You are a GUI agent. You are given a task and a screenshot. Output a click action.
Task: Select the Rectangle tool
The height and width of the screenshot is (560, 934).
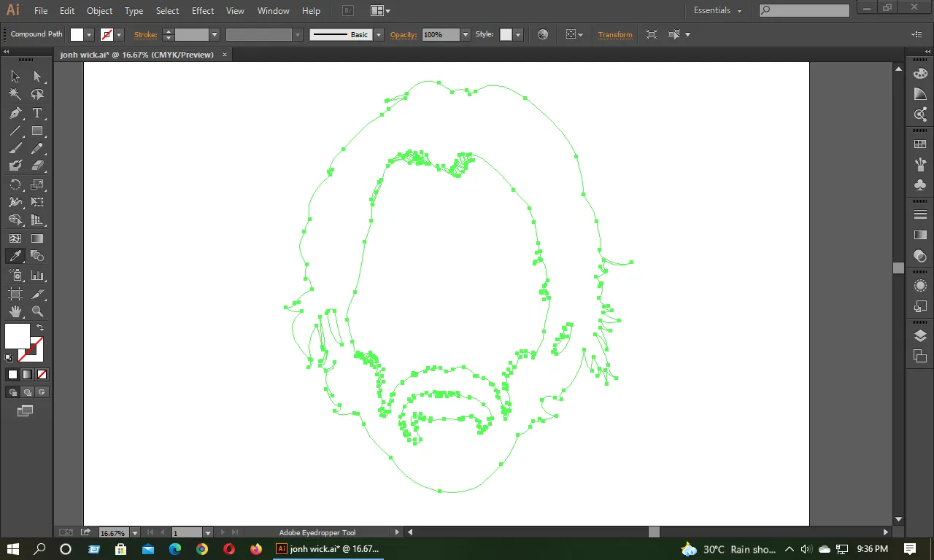pyautogui.click(x=37, y=131)
